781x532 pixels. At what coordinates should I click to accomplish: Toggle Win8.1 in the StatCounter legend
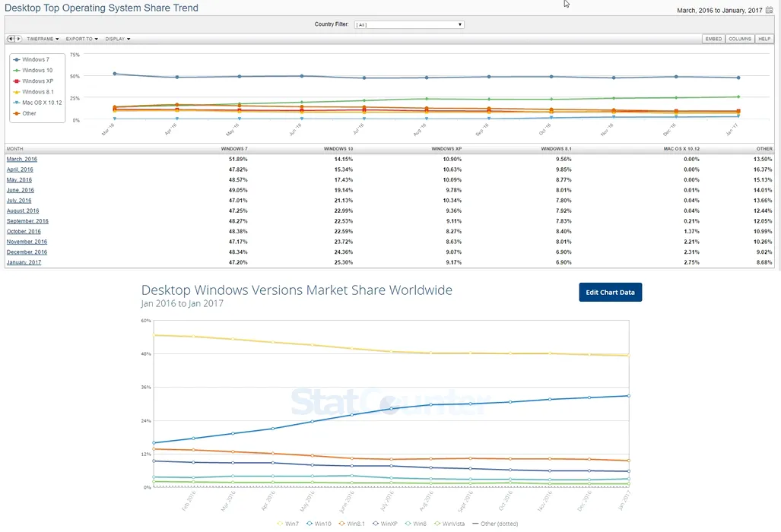[351, 524]
